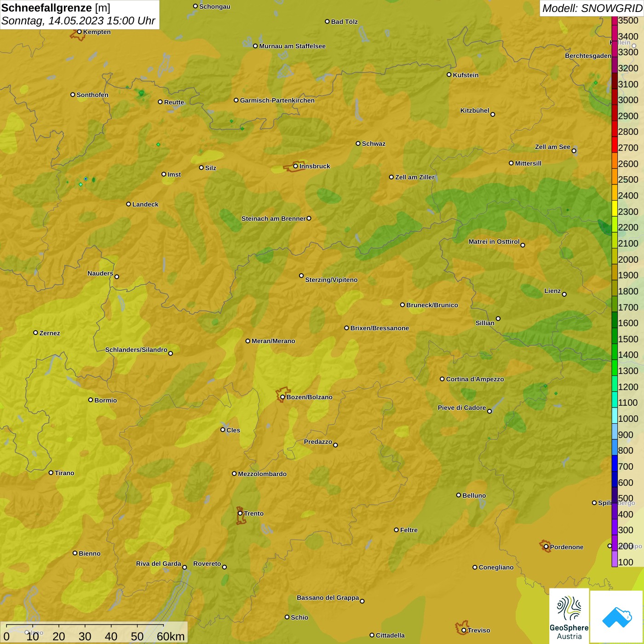Select the Kufstein location dot

point(449,75)
